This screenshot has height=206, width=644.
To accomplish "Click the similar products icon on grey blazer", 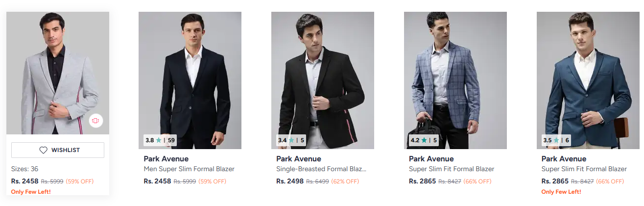I will pyautogui.click(x=96, y=121).
